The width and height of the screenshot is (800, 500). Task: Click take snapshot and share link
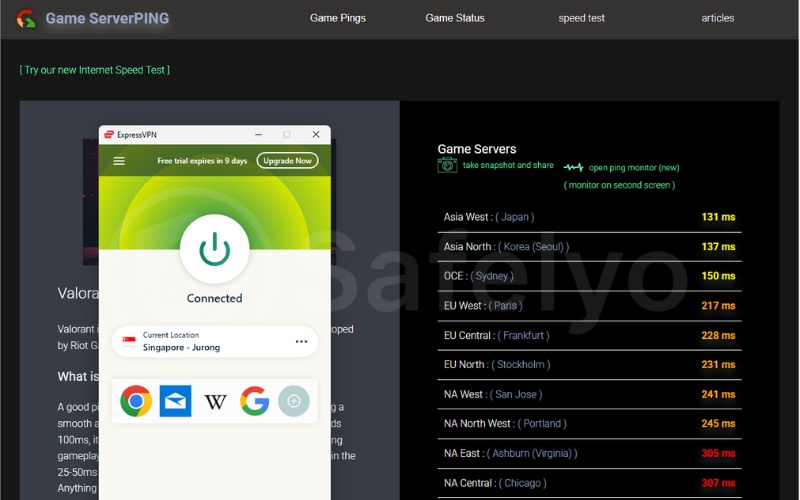point(508,165)
